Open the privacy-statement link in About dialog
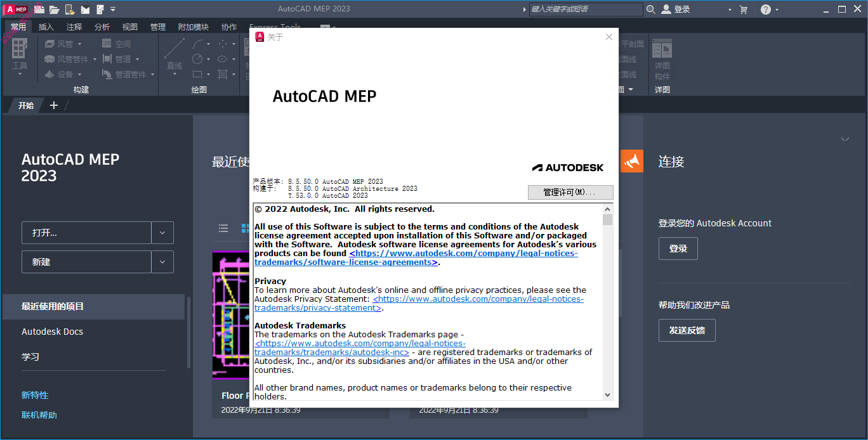868x440 pixels. coord(419,303)
